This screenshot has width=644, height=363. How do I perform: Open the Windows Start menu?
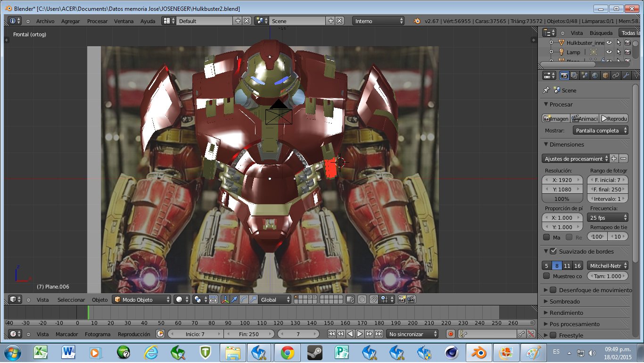coord(12,352)
